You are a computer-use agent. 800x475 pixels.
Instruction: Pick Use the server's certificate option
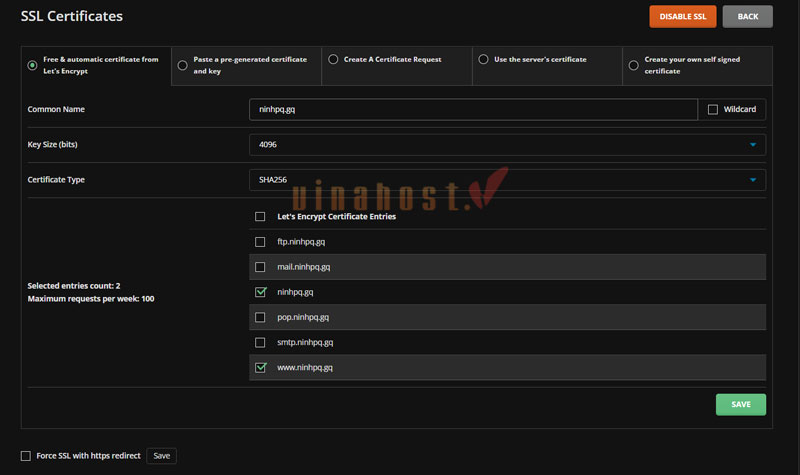tap(484, 59)
